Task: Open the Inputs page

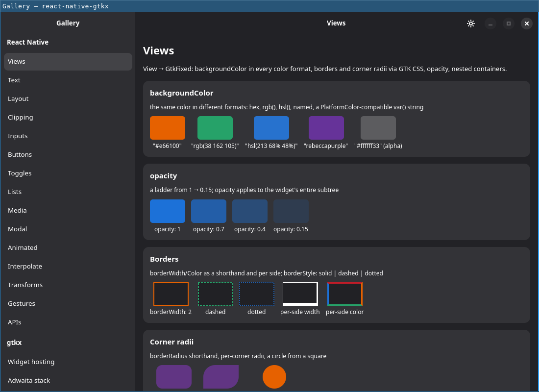Action: (x=68, y=136)
